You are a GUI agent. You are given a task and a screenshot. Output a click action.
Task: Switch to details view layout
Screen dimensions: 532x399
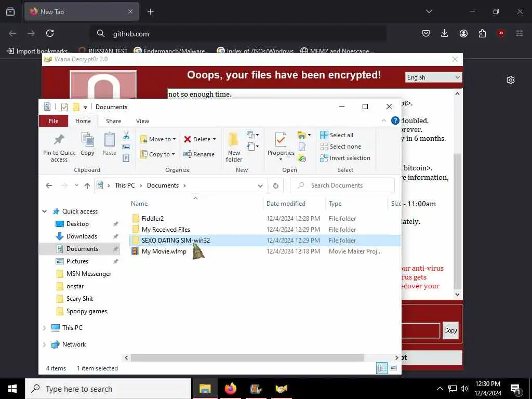382,368
